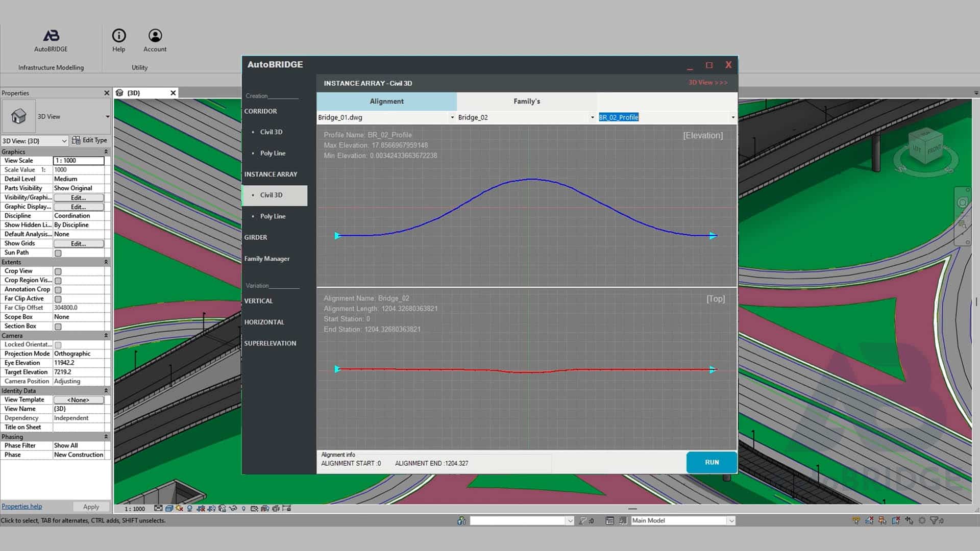Click the Hide Analytical Model icon
The height and width of the screenshot is (551, 980).
[265, 508]
